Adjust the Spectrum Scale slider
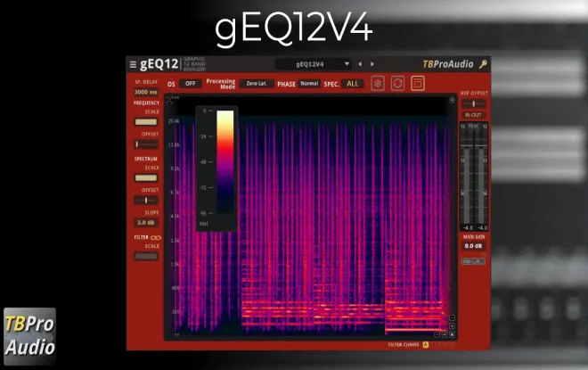The image size is (588, 370). click(146, 178)
